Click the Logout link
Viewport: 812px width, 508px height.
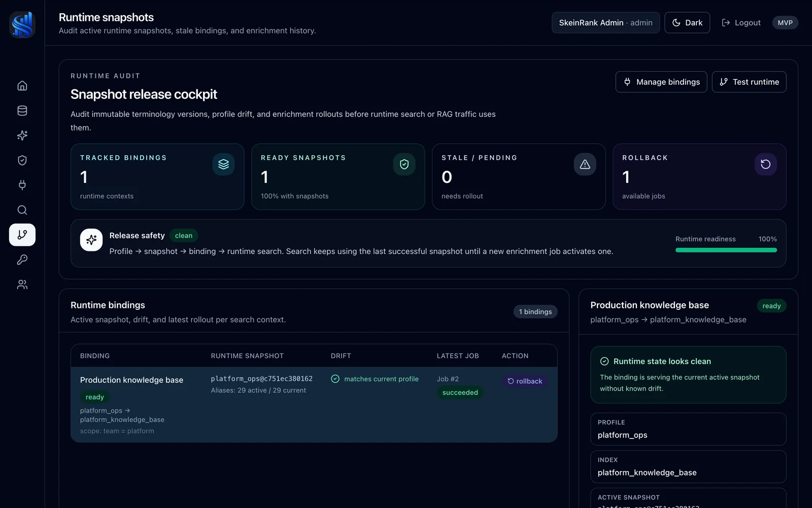point(741,22)
